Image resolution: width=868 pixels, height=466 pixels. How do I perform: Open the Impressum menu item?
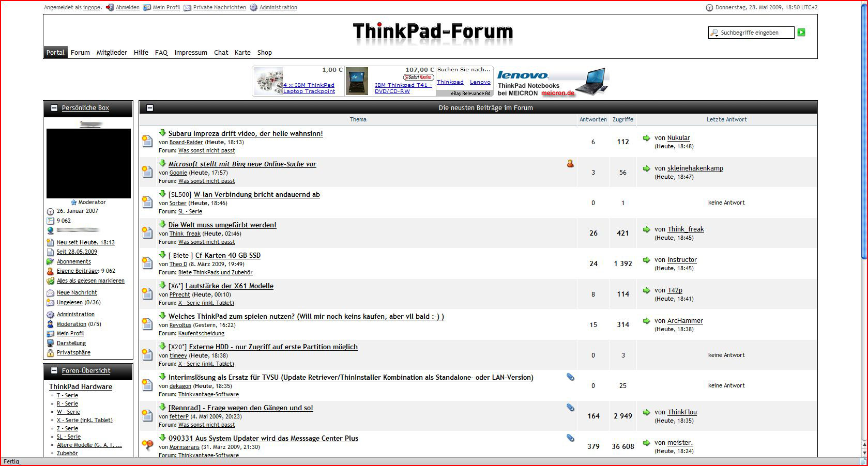tap(191, 52)
